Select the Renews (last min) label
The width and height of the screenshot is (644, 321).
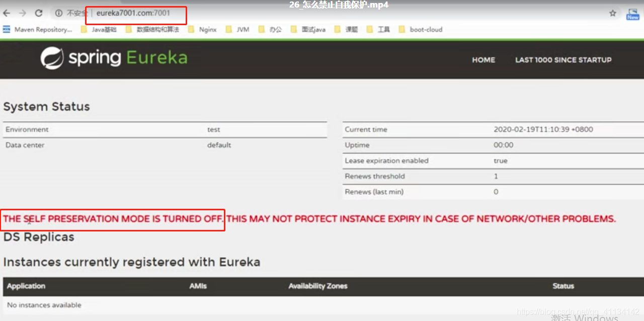point(374,192)
